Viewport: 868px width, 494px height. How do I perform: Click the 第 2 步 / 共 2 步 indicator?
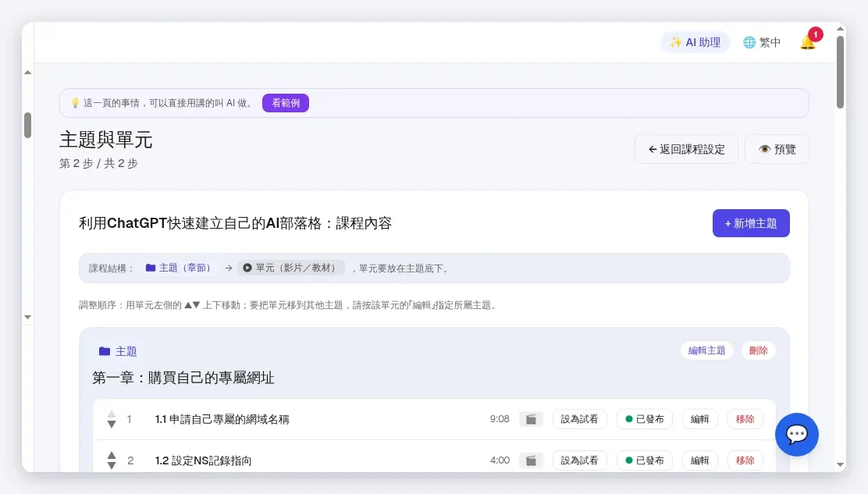click(x=98, y=163)
